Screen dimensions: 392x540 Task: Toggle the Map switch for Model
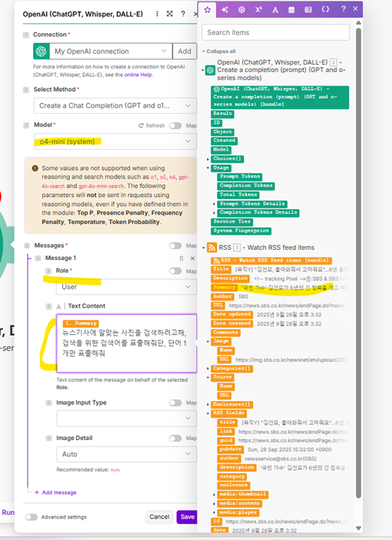click(175, 126)
